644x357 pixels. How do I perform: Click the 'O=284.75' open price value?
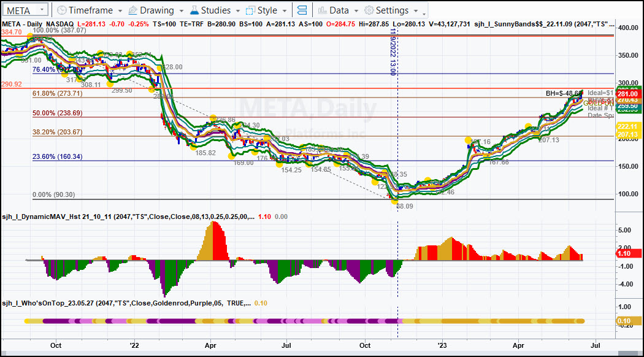tap(340, 25)
